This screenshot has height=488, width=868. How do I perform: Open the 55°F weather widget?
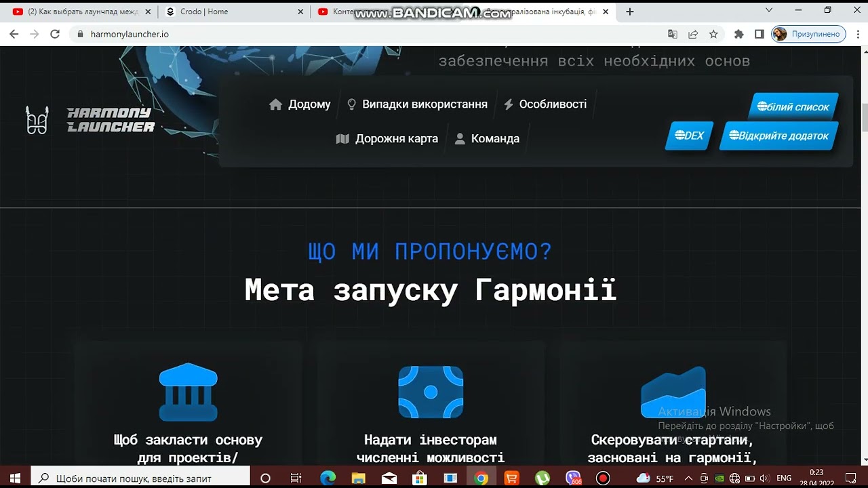(655, 479)
